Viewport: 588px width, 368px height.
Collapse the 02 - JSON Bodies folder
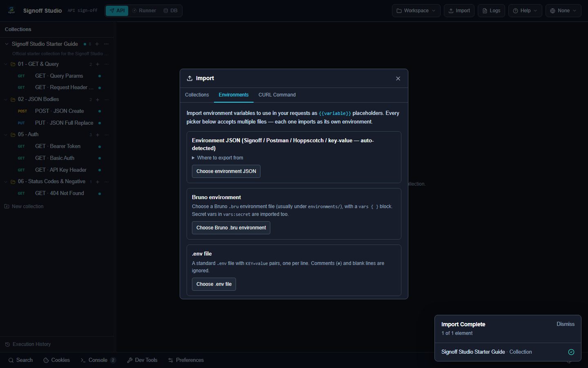tap(6, 99)
